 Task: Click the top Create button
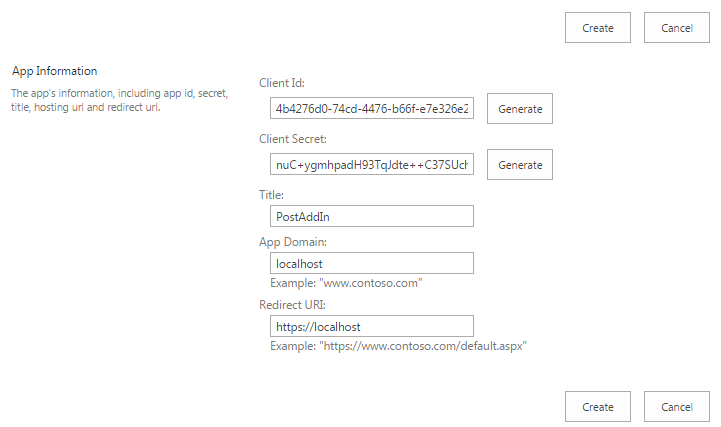[598, 28]
